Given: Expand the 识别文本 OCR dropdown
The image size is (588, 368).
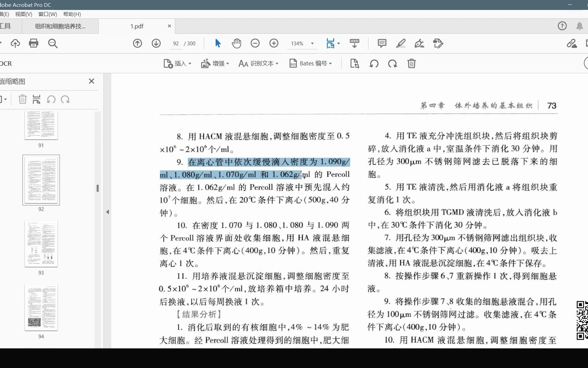Looking at the screenshot, I should [259, 63].
